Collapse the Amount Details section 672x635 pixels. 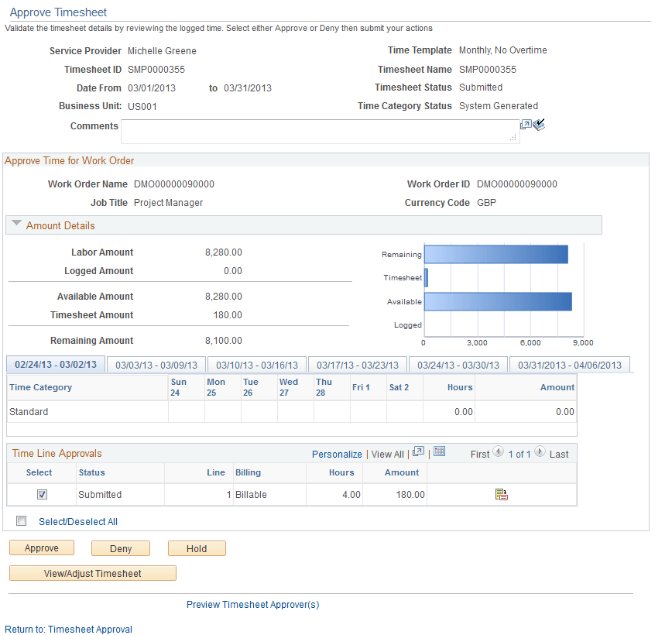click(17, 225)
